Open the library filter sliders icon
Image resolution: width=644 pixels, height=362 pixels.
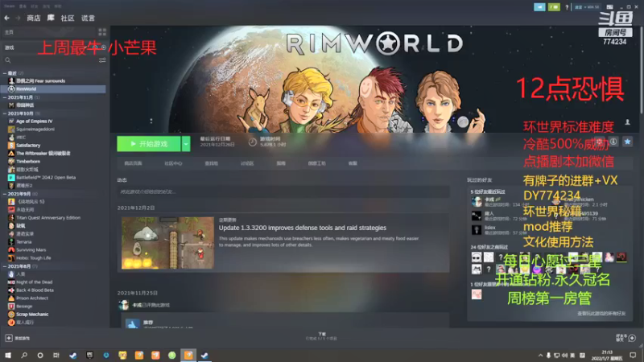[102, 60]
